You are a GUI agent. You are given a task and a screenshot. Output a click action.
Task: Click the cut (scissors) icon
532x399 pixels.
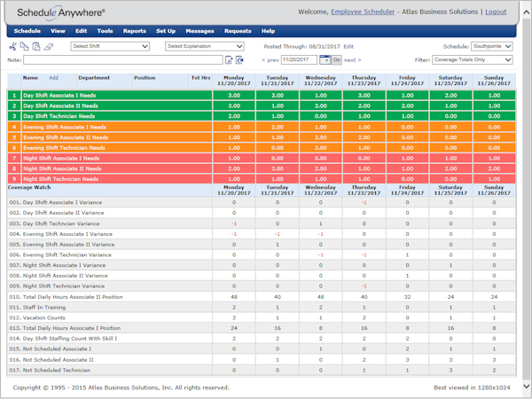tap(13, 46)
